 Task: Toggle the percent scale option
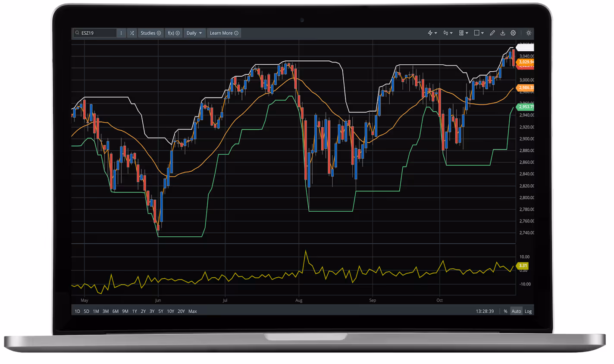(x=505, y=311)
